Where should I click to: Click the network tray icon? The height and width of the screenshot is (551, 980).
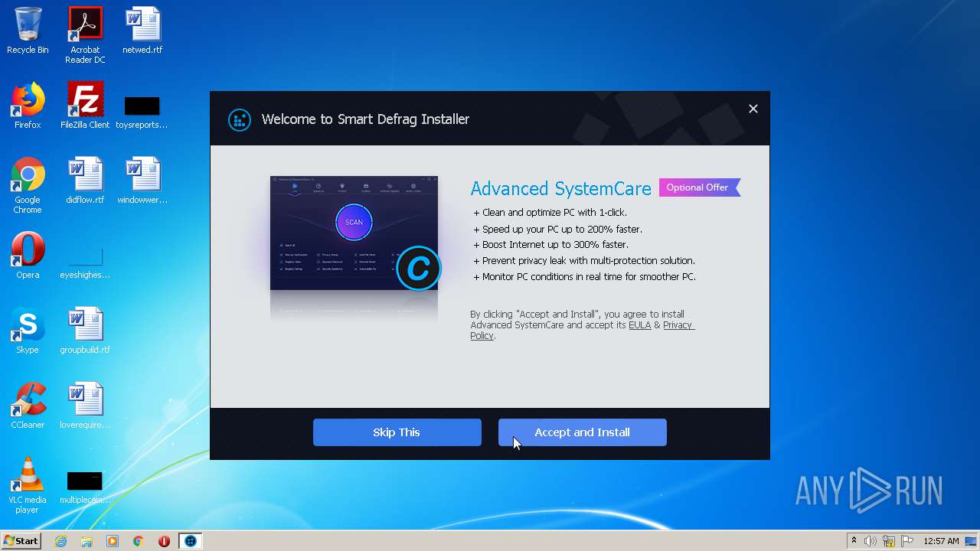pos(889,541)
